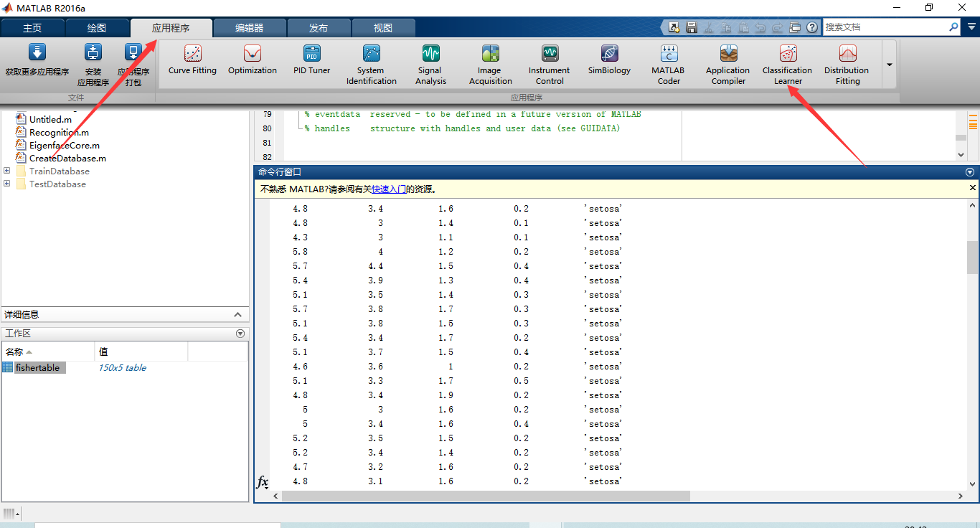
Task: Launch the SimBiology app
Action: [x=609, y=61]
